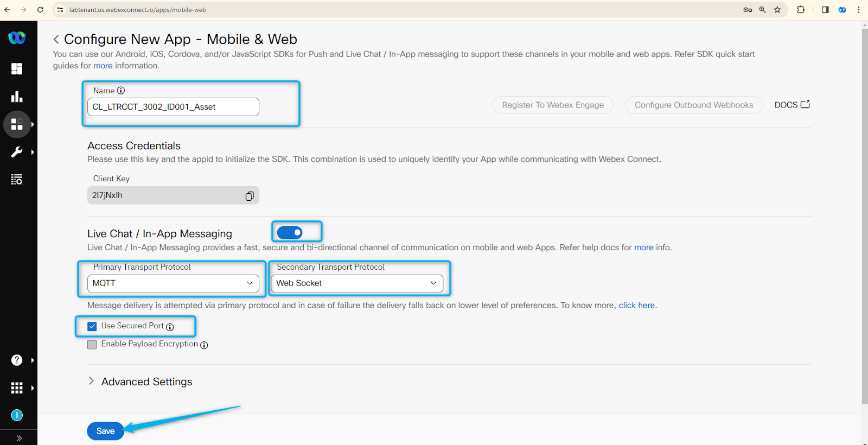Copy the Client Key value
This screenshot has height=445, width=868.
point(250,196)
